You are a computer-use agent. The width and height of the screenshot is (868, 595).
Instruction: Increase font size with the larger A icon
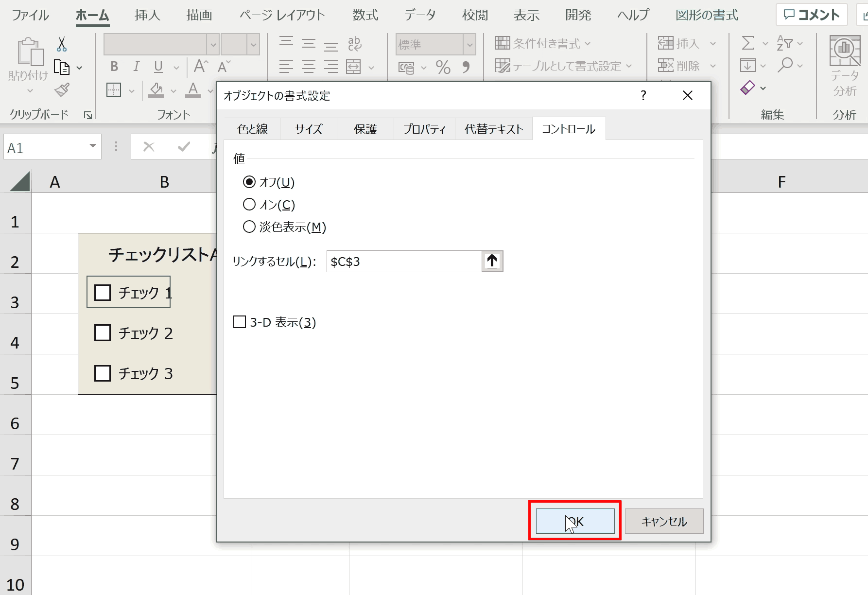tap(201, 66)
